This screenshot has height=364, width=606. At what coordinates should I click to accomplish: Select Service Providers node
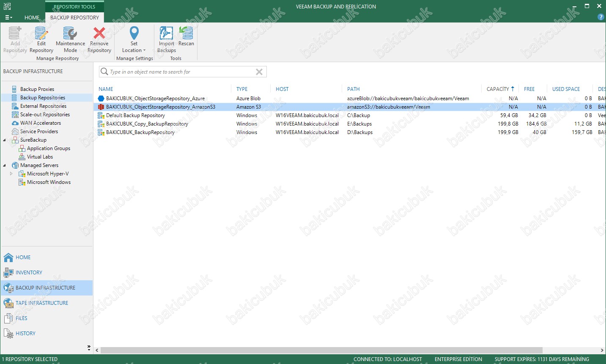tap(39, 131)
